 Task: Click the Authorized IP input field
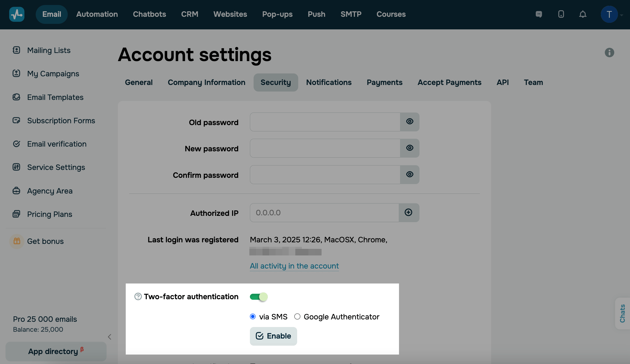(324, 212)
